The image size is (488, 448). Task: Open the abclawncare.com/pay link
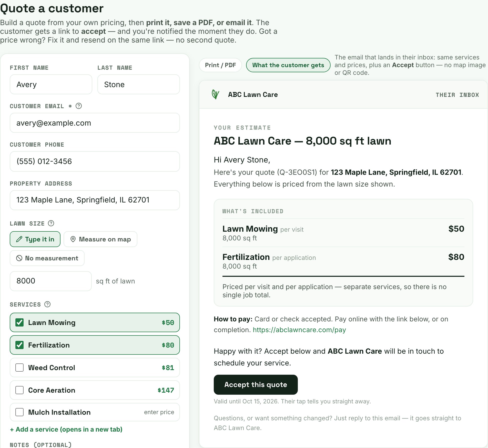299,330
